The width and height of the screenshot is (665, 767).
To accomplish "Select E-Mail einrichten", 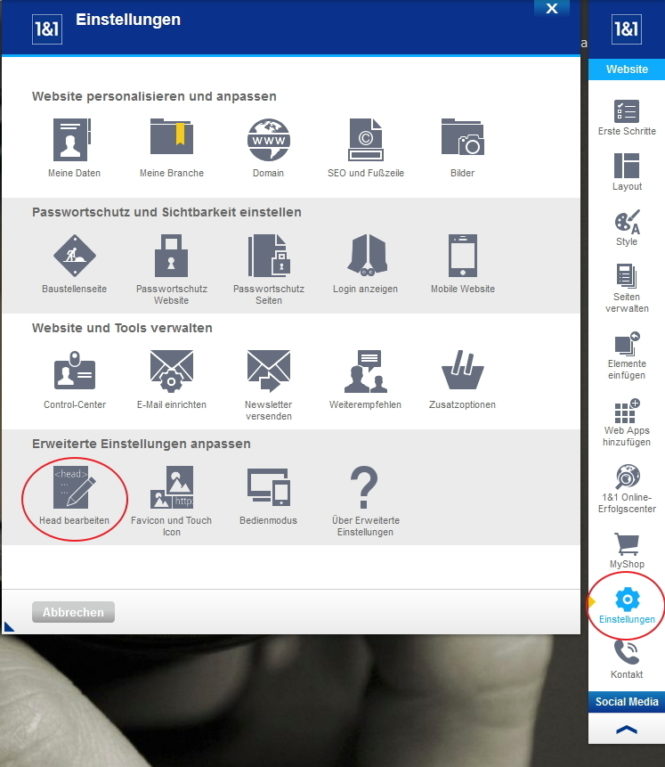I will click(171, 373).
